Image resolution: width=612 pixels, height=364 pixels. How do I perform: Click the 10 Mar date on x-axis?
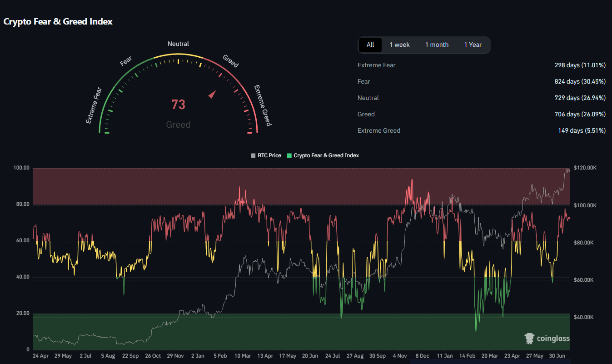click(243, 356)
